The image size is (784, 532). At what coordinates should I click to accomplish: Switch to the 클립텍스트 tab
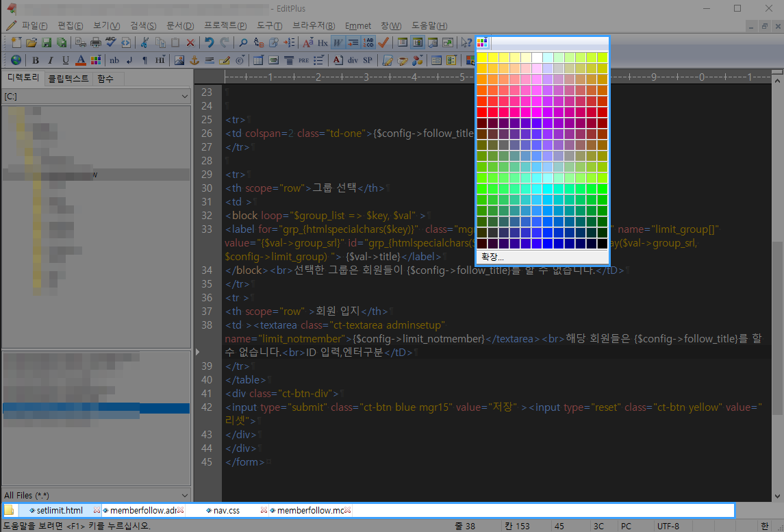(x=68, y=79)
